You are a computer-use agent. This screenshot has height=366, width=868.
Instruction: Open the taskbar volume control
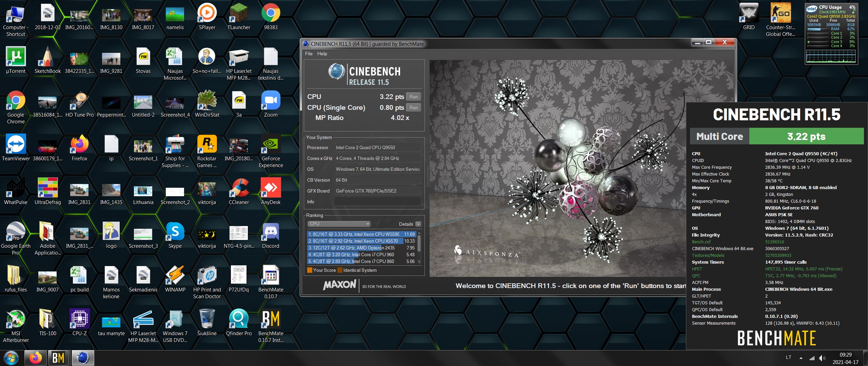click(x=822, y=358)
